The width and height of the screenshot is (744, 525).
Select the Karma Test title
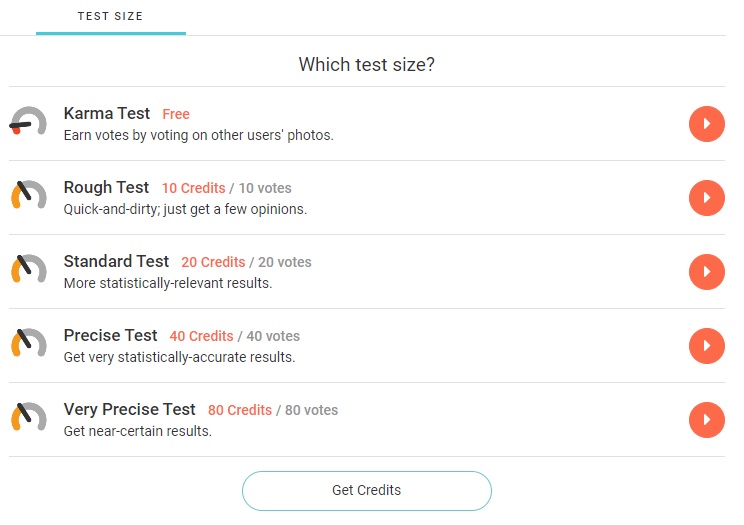[107, 113]
